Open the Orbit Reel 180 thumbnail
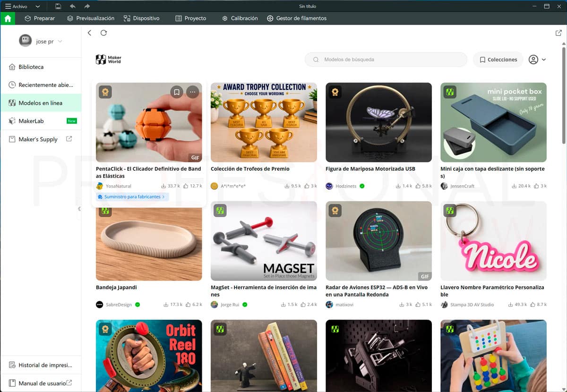 tap(149, 356)
